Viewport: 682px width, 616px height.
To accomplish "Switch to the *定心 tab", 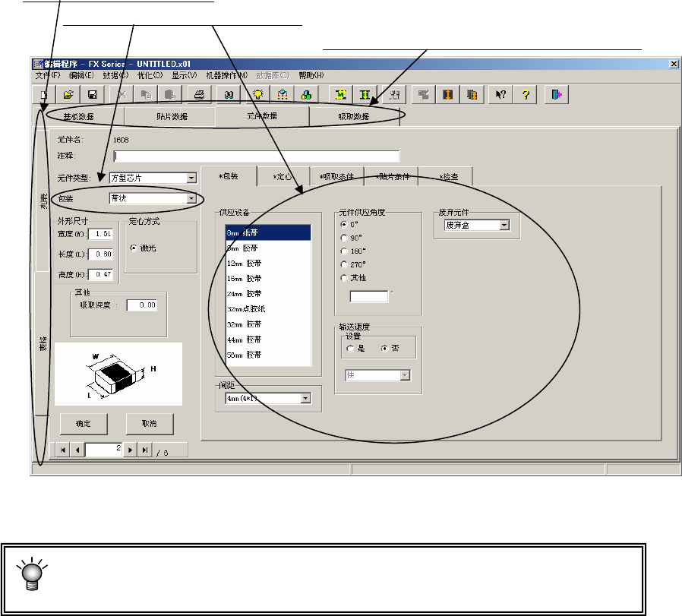I will click(283, 177).
